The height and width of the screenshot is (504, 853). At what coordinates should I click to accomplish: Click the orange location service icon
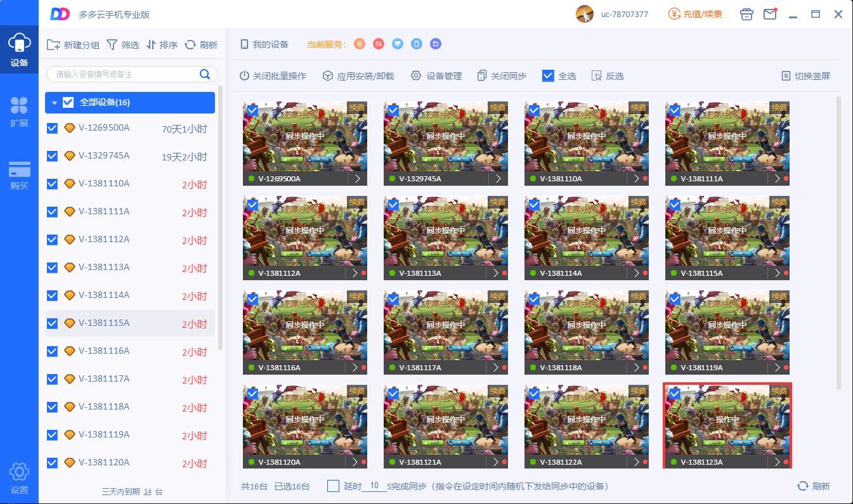pos(360,44)
